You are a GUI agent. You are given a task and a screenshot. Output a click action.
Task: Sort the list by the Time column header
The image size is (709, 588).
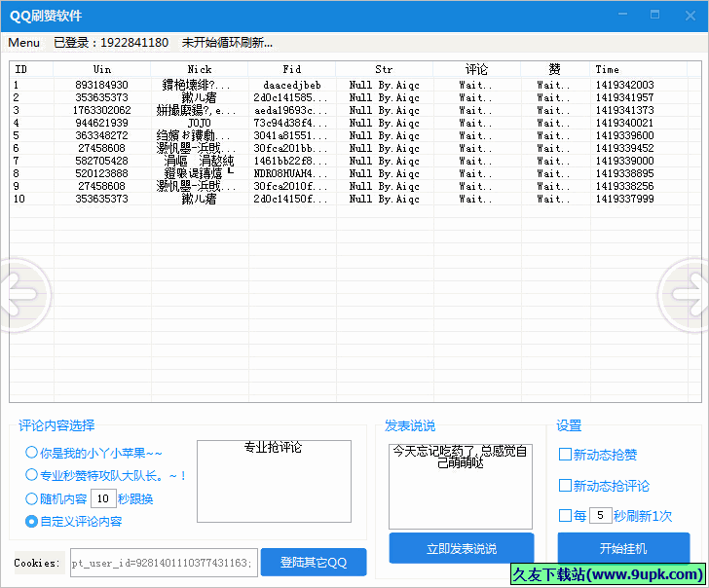click(x=643, y=70)
